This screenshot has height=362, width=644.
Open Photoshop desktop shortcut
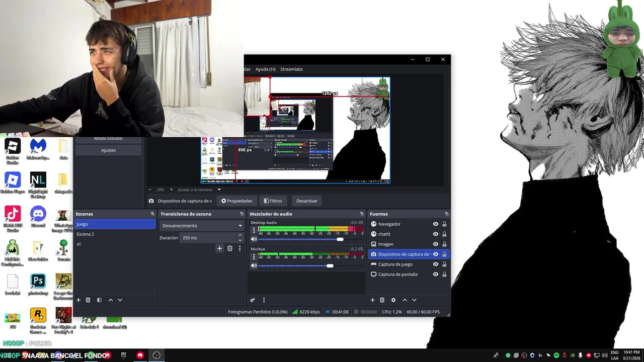[38, 284]
